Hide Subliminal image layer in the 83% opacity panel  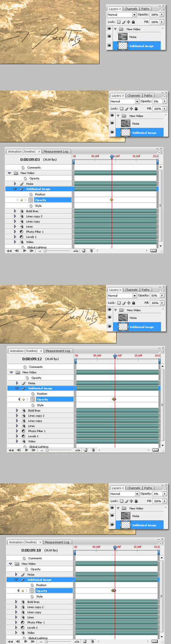[109, 327]
